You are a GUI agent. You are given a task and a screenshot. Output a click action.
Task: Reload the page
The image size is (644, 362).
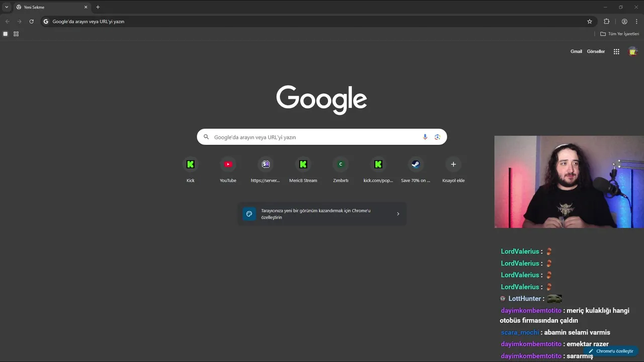(31, 22)
